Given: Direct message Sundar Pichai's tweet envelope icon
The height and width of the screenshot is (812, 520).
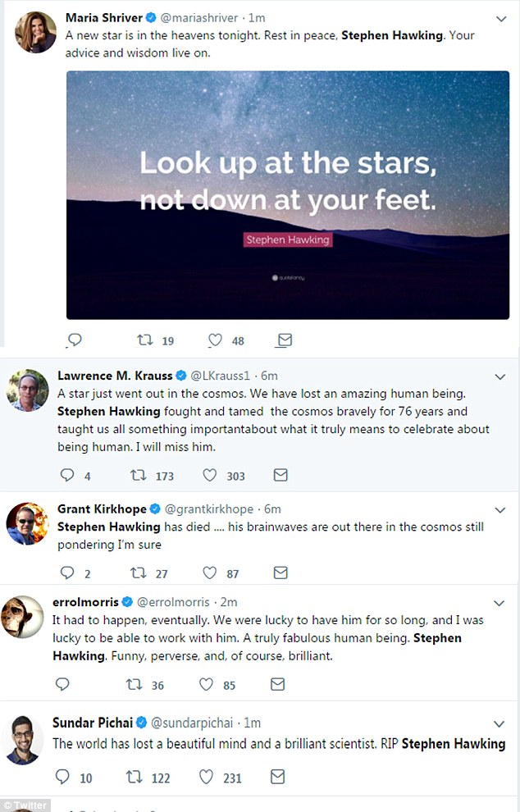Looking at the screenshot, I should (280, 776).
